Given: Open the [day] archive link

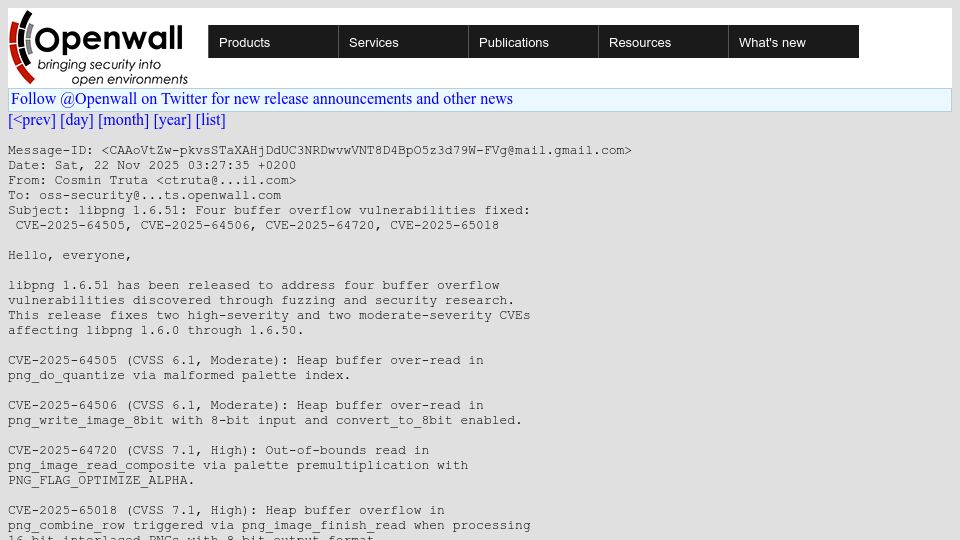Looking at the screenshot, I should (77, 120).
